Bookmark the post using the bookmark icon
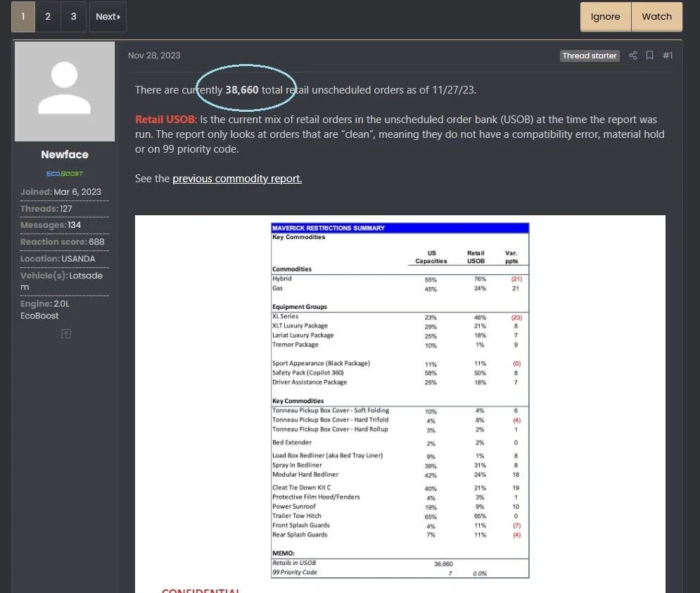Image resolution: width=700 pixels, height=593 pixels. [649, 56]
